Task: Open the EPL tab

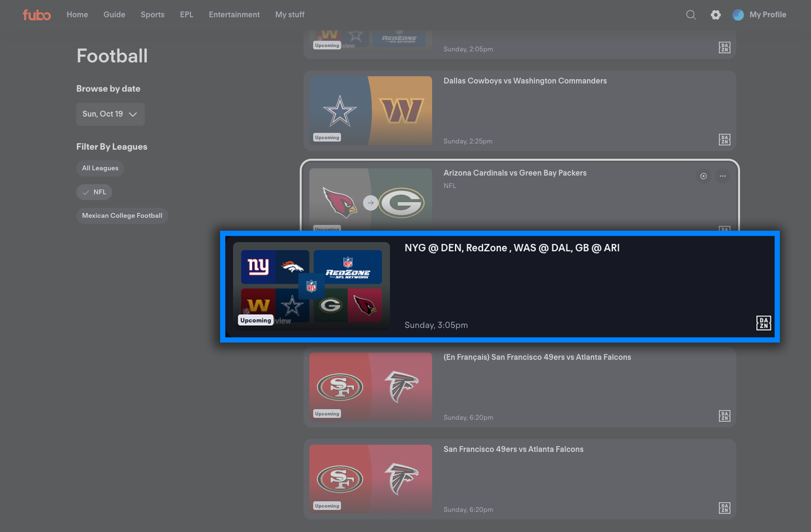Action: click(x=187, y=15)
